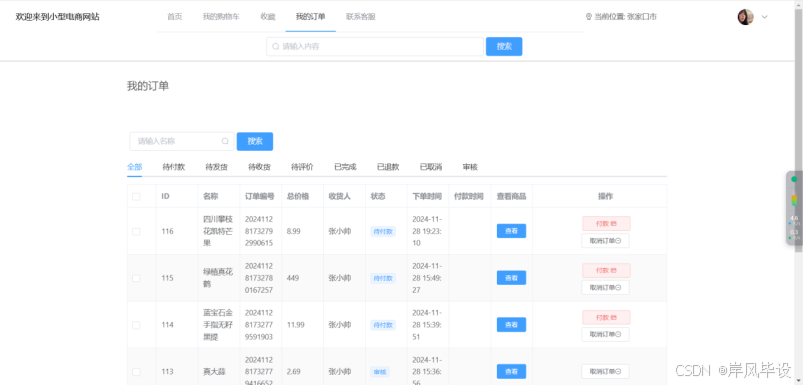Go to the 首页 nav item
This screenshot has width=803, height=386.
pos(175,17)
